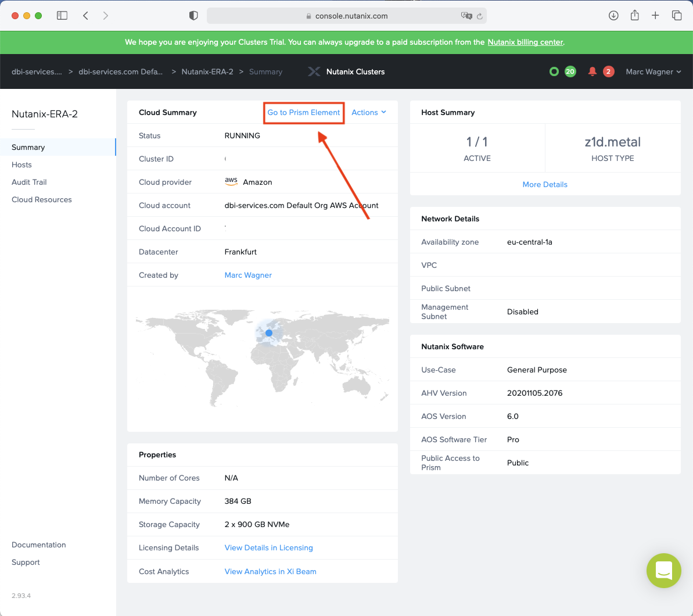Open Safari downloads icon
The height and width of the screenshot is (616, 693).
tap(613, 16)
